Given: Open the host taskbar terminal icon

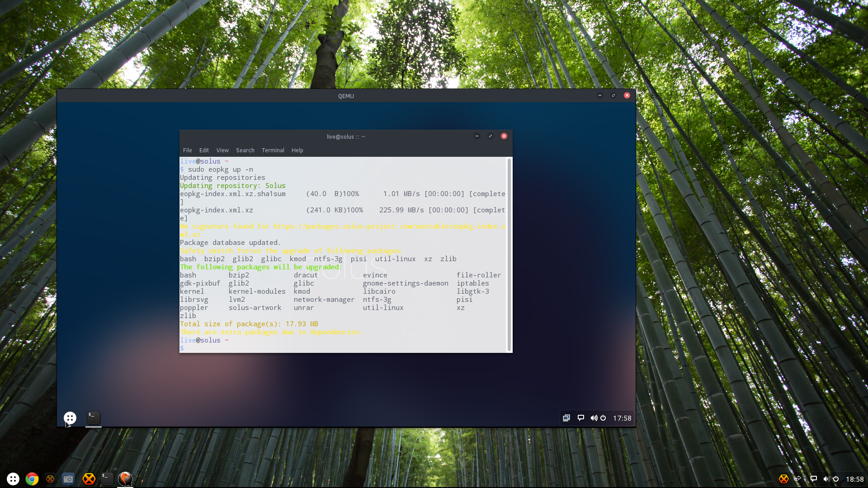Looking at the screenshot, I should pos(107,479).
